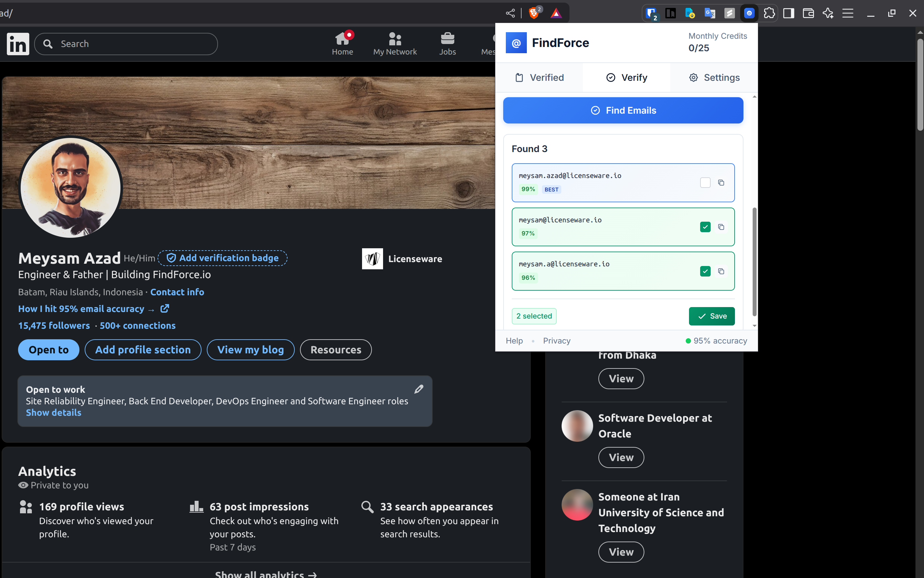Screen dimensions: 924x578
Task: Save the selected emails
Action: pyautogui.click(x=712, y=316)
